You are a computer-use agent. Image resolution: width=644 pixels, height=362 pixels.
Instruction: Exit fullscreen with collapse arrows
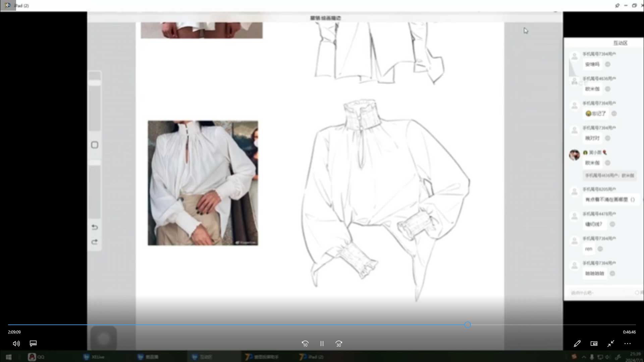611,344
